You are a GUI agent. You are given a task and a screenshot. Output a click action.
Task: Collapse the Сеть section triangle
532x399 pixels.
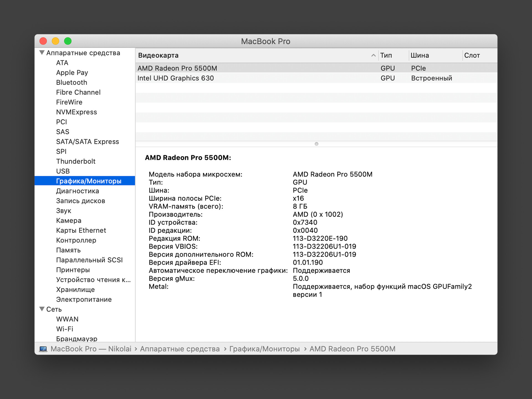click(42, 309)
